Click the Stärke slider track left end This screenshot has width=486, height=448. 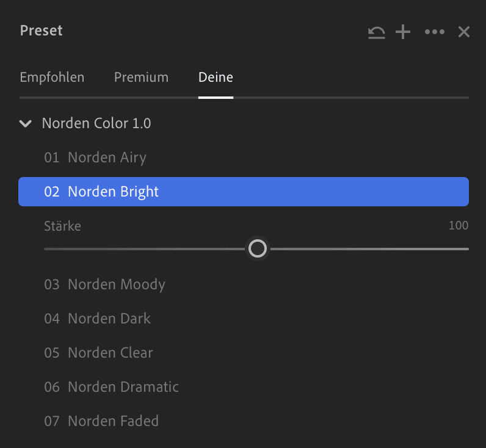click(x=46, y=249)
